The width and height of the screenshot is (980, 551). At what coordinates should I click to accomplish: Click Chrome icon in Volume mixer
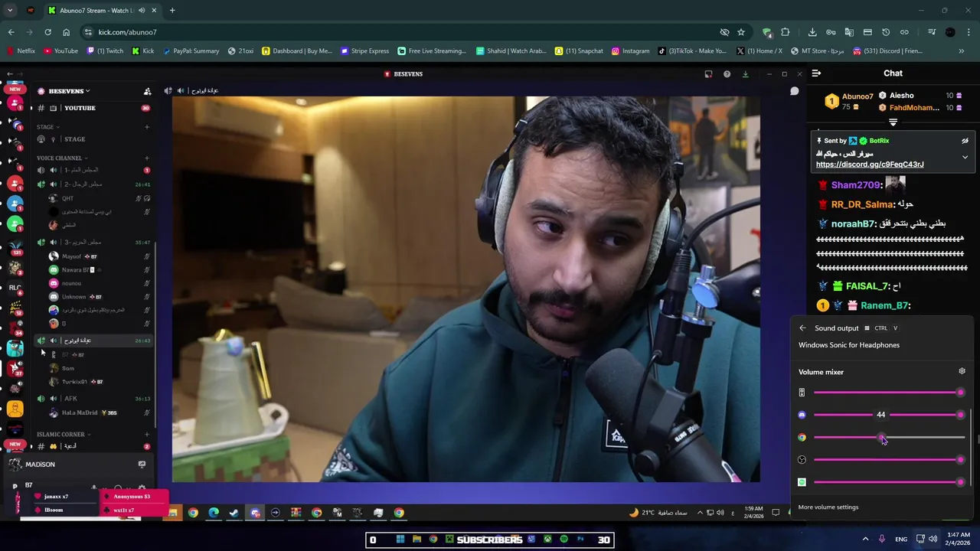pyautogui.click(x=802, y=438)
